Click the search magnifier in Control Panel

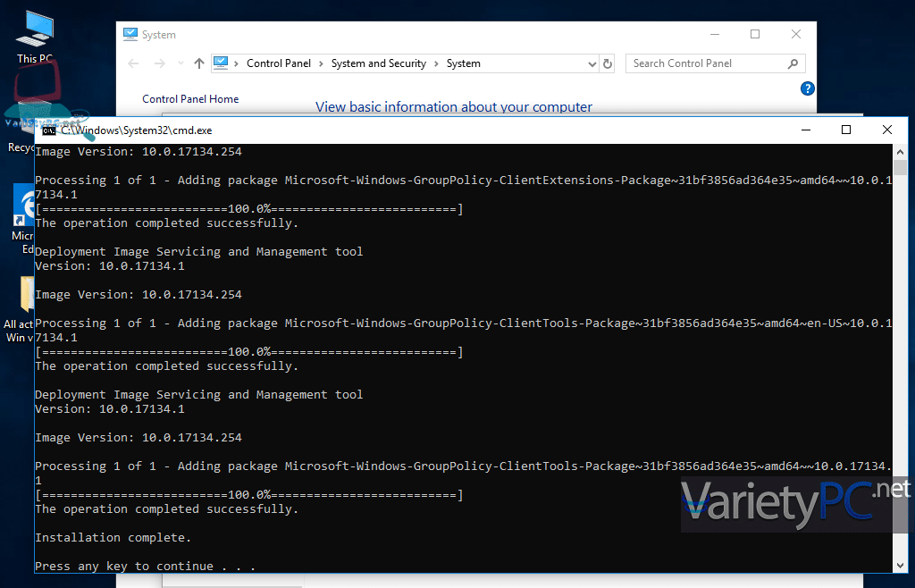[x=793, y=63]
